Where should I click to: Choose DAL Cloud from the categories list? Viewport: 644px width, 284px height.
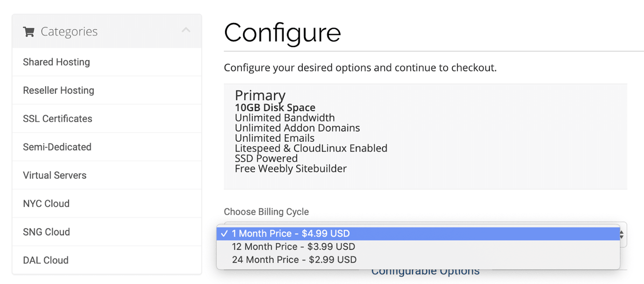point(107,260)
